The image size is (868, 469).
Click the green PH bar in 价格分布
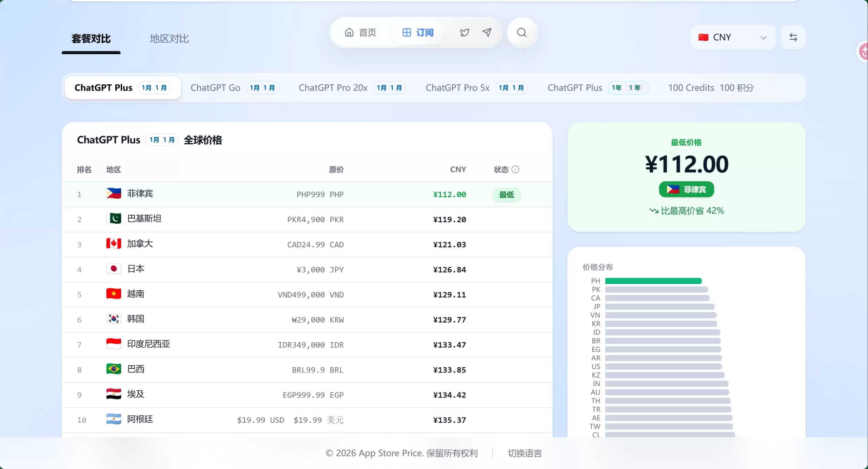(x=653, y=281)
